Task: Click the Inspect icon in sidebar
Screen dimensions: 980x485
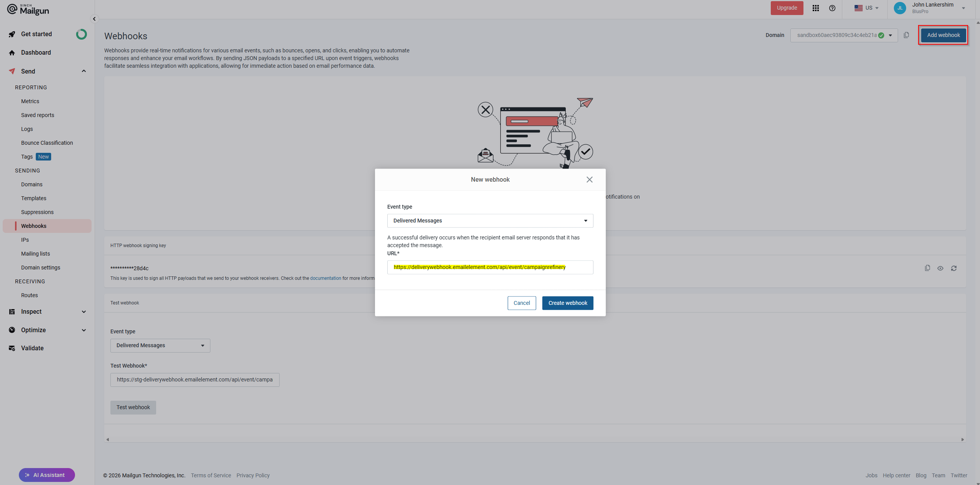Action: click(12, 312)
